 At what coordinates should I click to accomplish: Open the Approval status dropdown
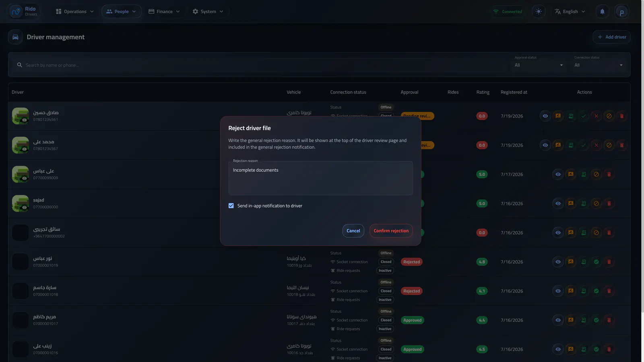[539, 65]
